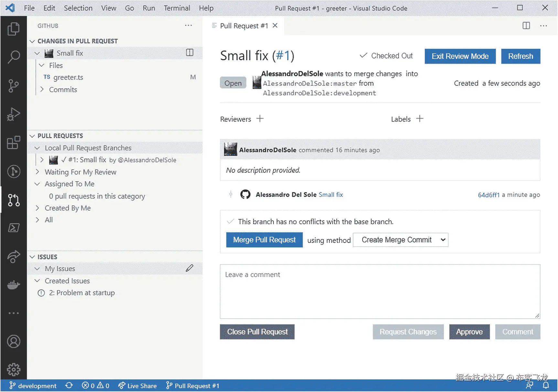This screenshot has height=392, width=558.
Task: Open the Selection menu
Action: point(78,8)
